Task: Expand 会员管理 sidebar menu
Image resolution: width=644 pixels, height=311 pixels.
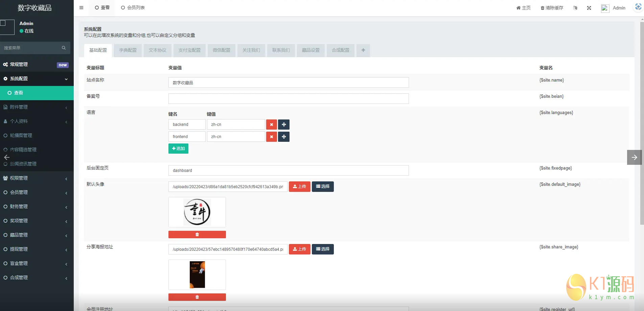Action: click(x=37, y=192)
